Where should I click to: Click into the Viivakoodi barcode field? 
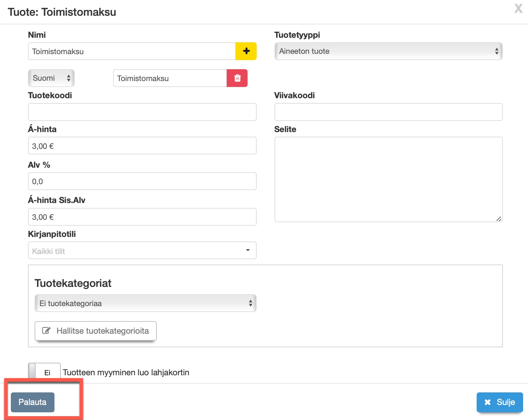[x=388, y=112]
